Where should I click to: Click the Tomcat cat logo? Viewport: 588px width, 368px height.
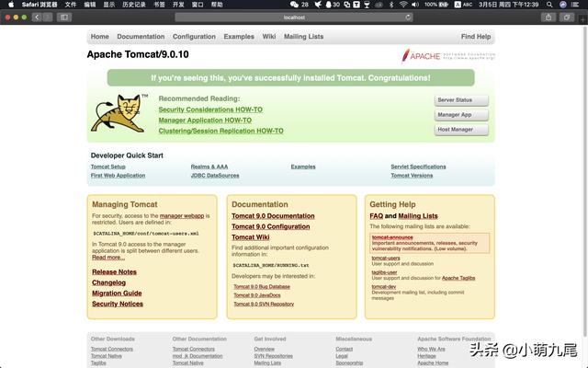pos(119,113)
